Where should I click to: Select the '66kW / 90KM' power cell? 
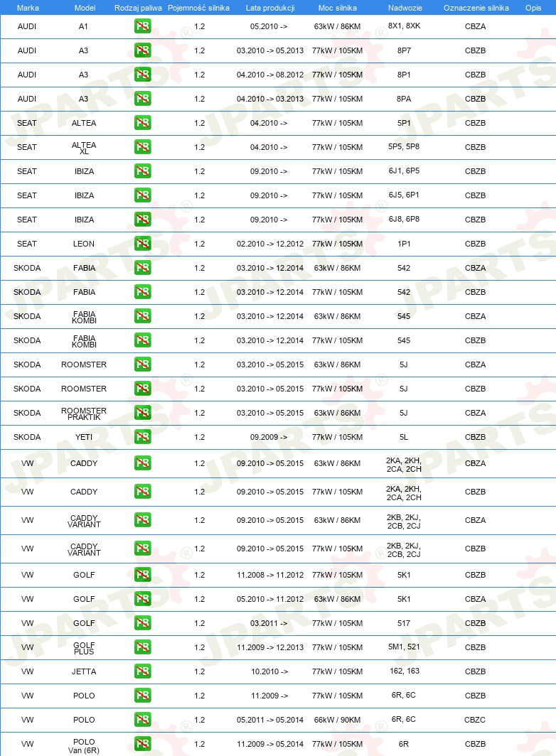pos(337,720)
